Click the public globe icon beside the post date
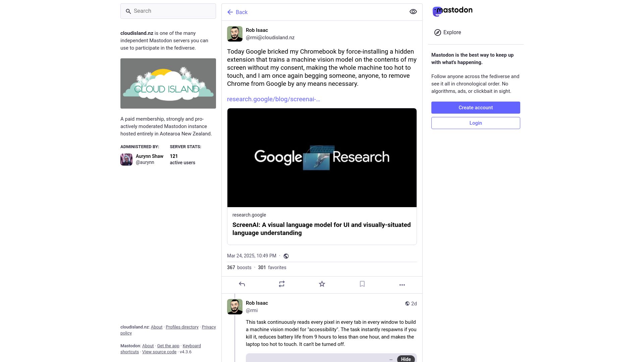Screen dimensions: 644x362 [x=286, y=256]
